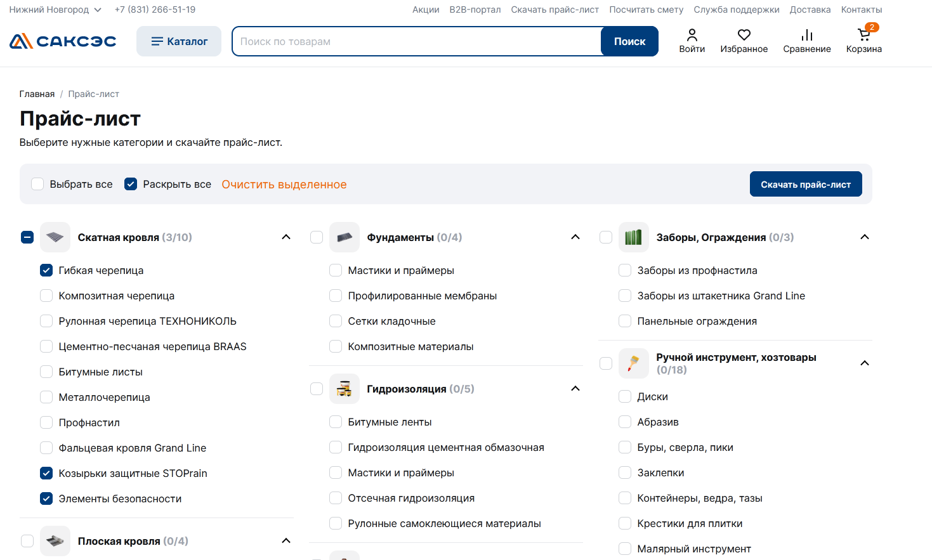Open the shopping cart icon
Viewport: 932px width, 560px height.
(863, 35)
